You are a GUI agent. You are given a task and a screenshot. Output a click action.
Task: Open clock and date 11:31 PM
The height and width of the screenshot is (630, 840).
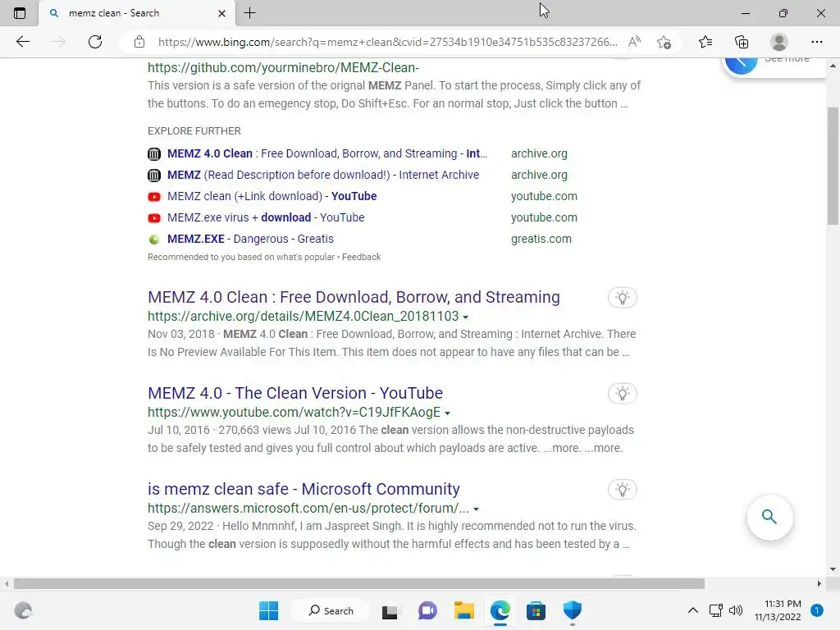[778, 610]
